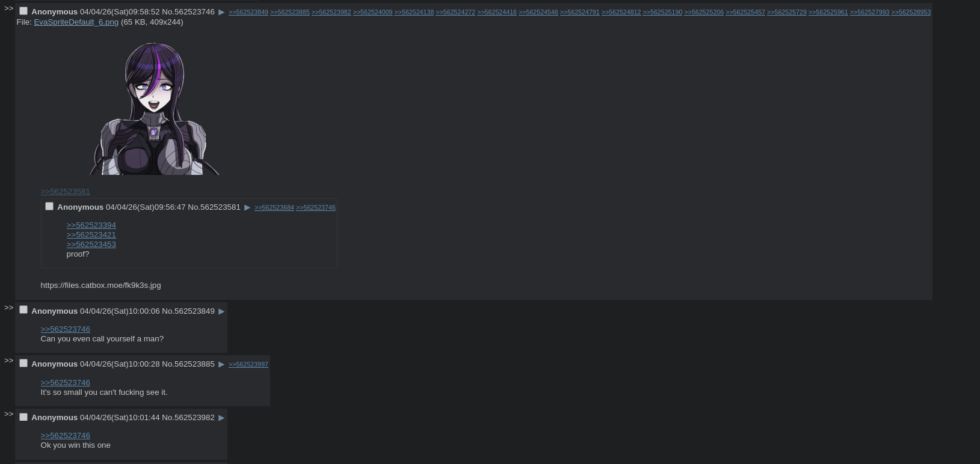The image size is (980, 464).
Task: Open backlink >>562524138
Action: pos(414,12)
